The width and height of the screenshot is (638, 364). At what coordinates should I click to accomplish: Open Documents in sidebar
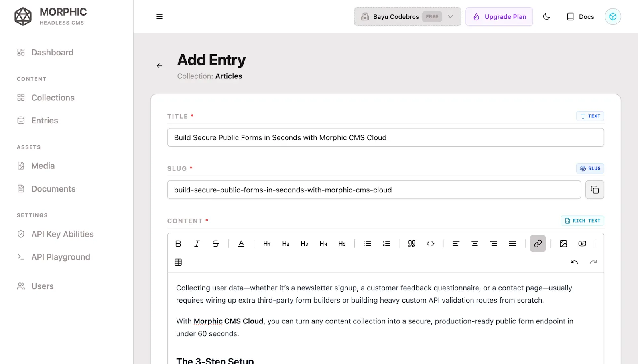tap(46, 188)
